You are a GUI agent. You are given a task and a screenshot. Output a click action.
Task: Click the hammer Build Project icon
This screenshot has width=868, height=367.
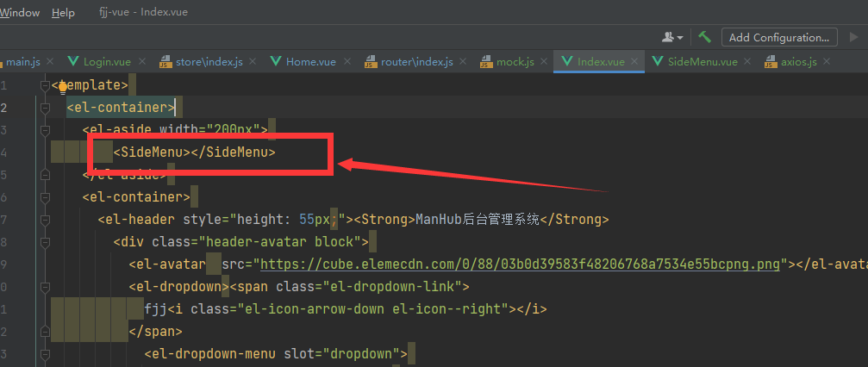(704, 37)
